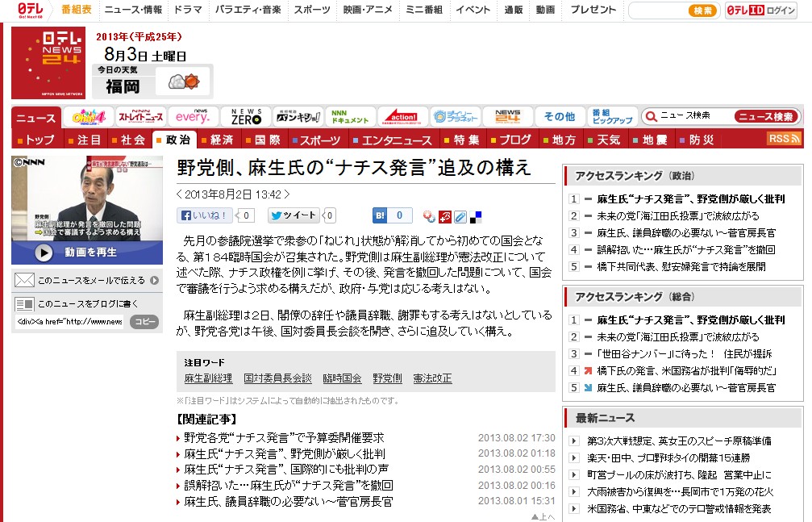812x522 pixels.
Task: Click the Delicious bookmark icon
Action: click(x=477, y=216)
